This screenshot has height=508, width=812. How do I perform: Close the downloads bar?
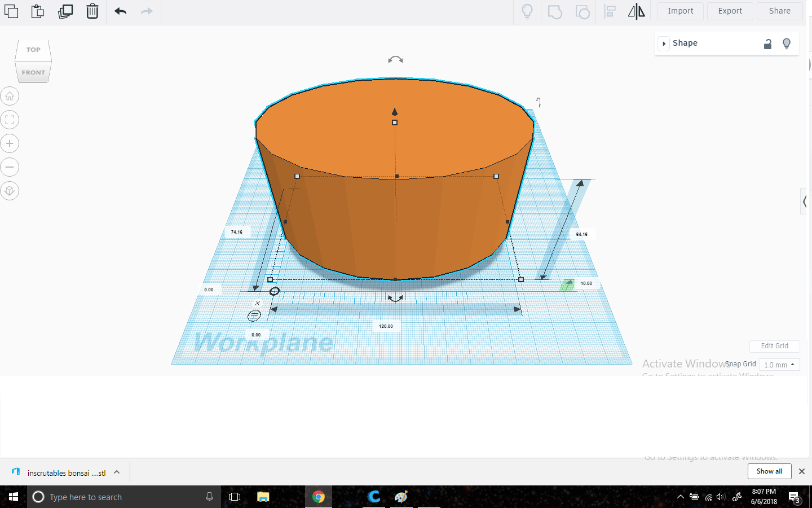pyautogui.click(x=802, y=471)
